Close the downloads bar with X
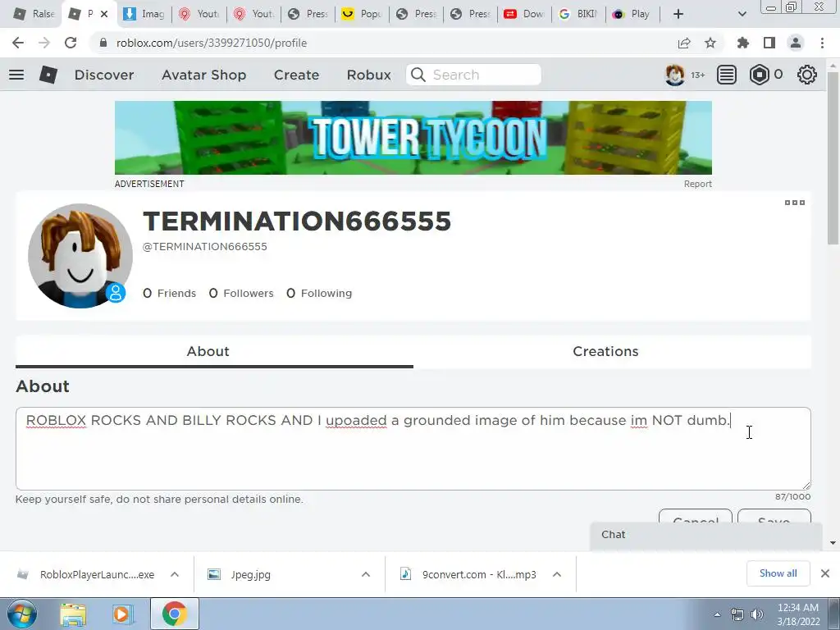This screenshot has width=840, height=630. pos(825,573)
